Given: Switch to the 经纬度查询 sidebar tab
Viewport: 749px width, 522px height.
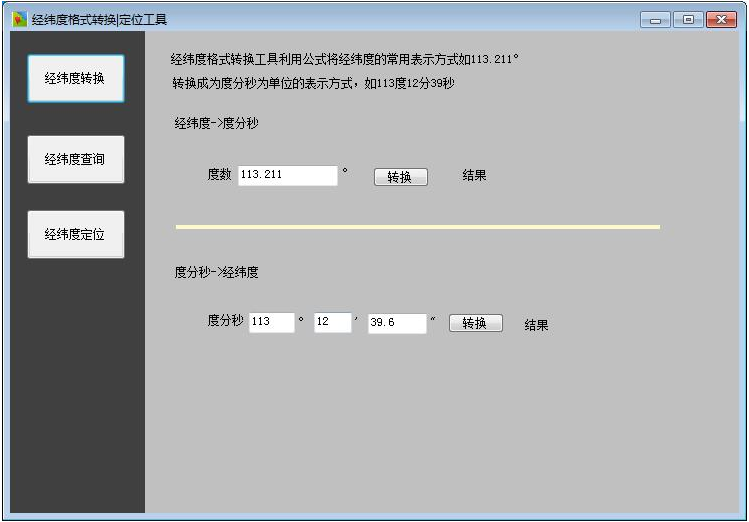Looking at the screenshot, I should tap(76, 160).
